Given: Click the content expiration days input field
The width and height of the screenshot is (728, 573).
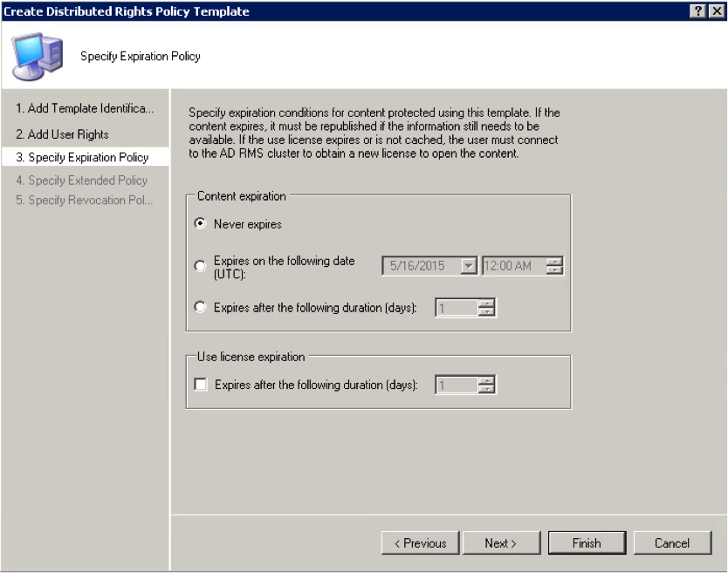Looking at the screenshot, I should tap(456, 307).
